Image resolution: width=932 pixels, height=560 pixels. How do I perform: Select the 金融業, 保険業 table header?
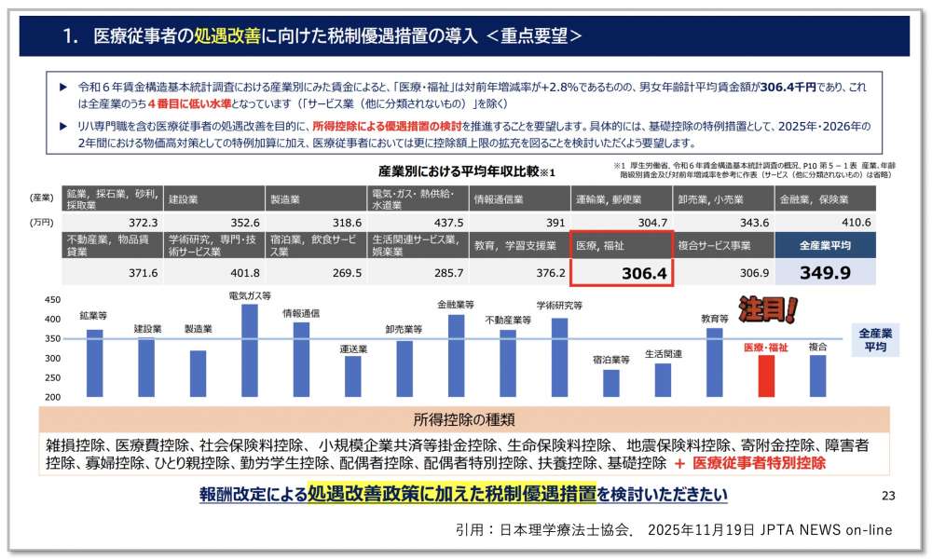[x=824, y=199]
